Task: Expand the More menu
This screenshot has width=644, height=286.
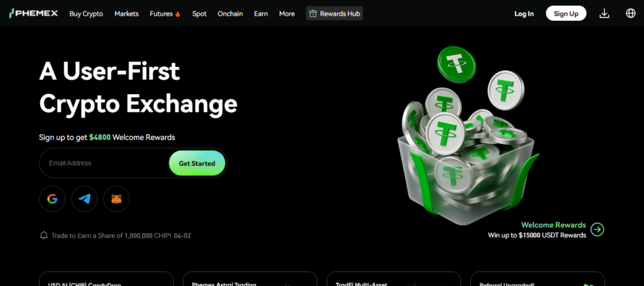Action: click(287, 14)
